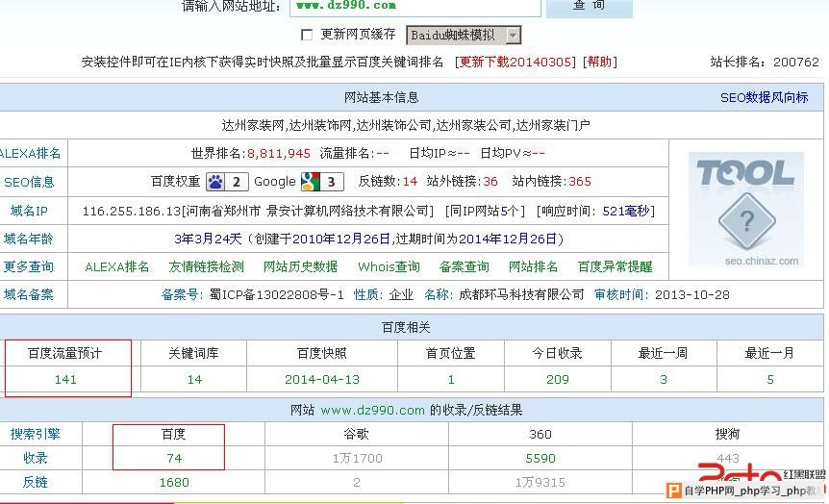Click the 域名备案 row label

coord(29,294)
